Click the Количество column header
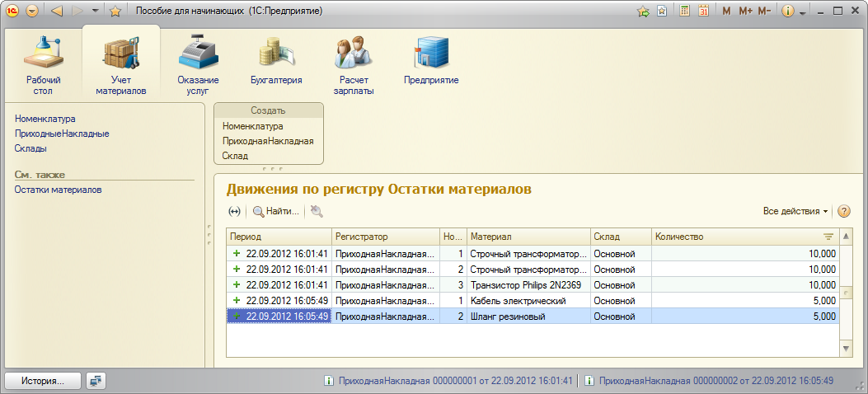Screen dimensions: 868x394 [744, 237]
